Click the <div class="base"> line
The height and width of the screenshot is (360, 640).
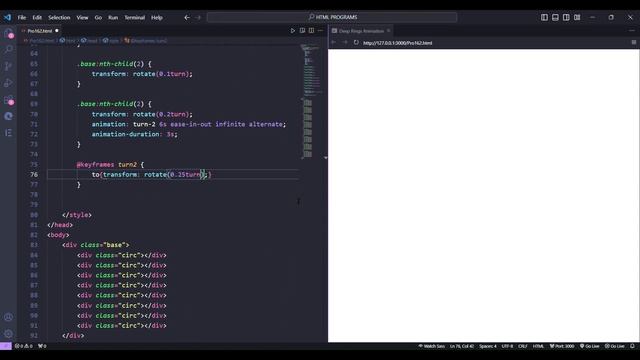tap(96, 245)
